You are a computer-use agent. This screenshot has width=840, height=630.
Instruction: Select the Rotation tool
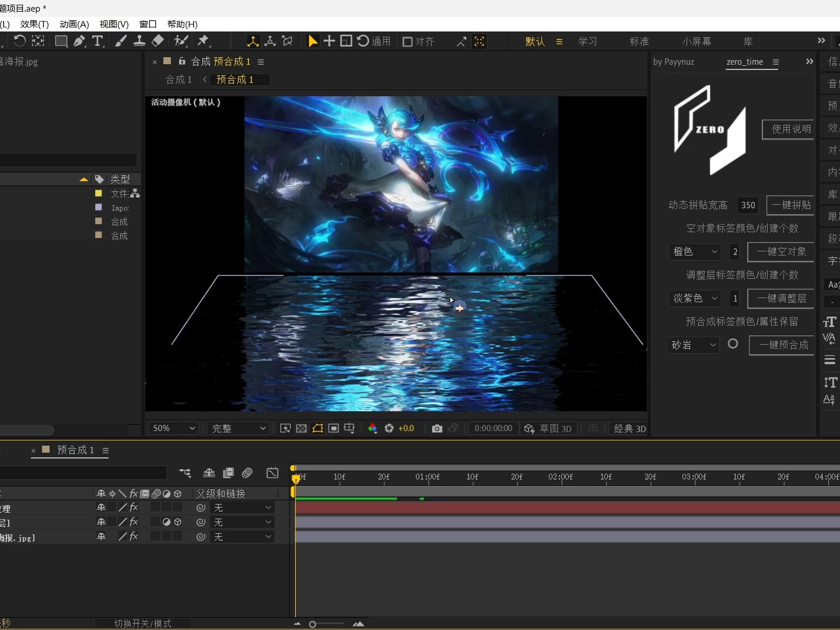[x=20, y=41]
